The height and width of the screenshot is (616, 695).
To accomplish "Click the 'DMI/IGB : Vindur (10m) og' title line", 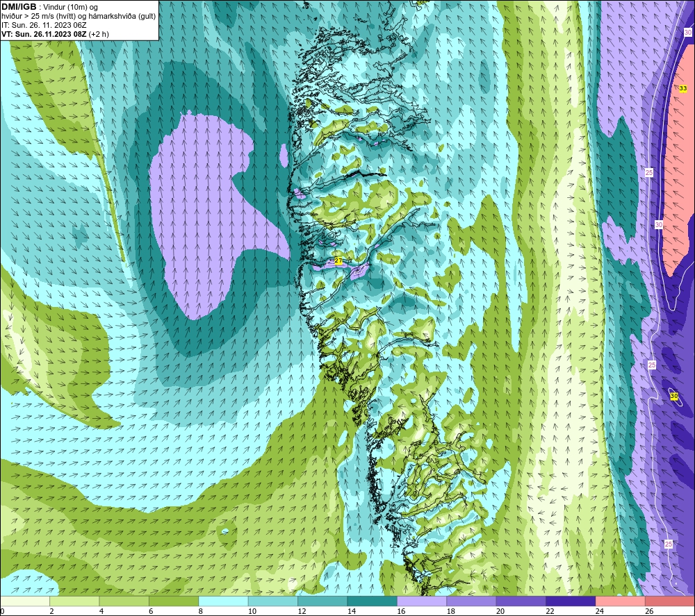I will pyautogui.click(x=49, y=7).
